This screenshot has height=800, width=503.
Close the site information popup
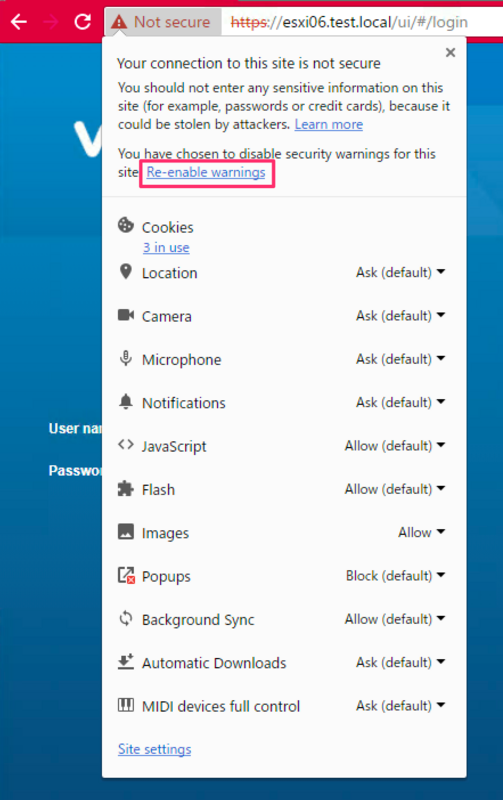(x=450, y=53)
